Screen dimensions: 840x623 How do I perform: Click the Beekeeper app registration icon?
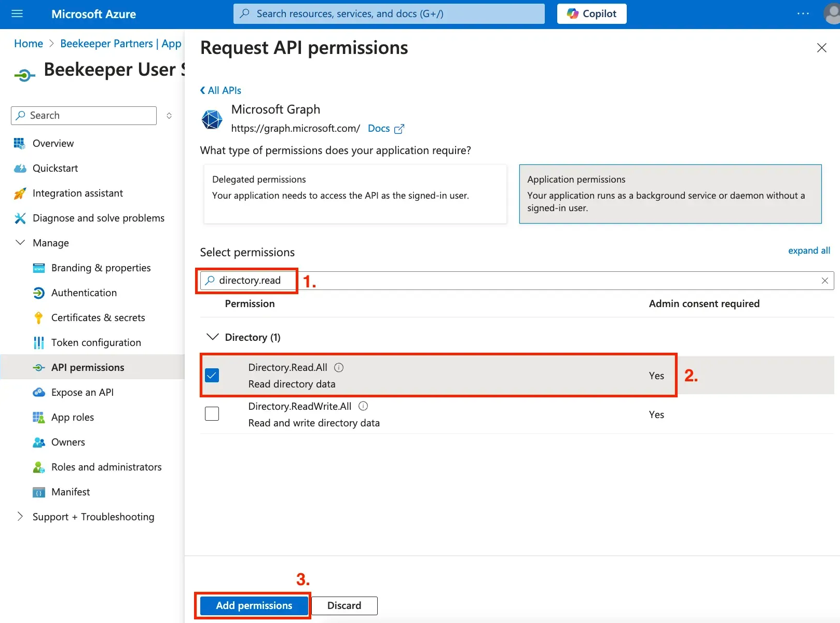click(25, 76)
